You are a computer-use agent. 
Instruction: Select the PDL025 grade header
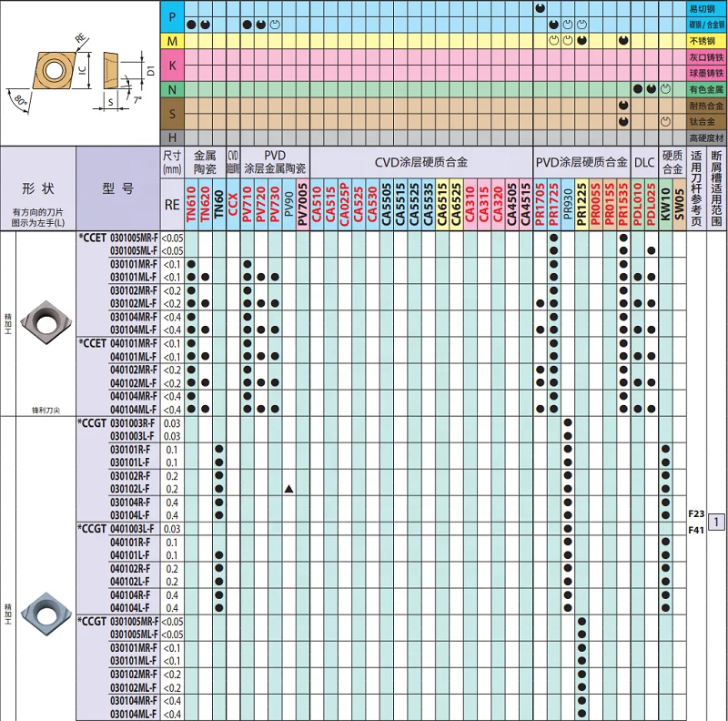click(652, 205)
